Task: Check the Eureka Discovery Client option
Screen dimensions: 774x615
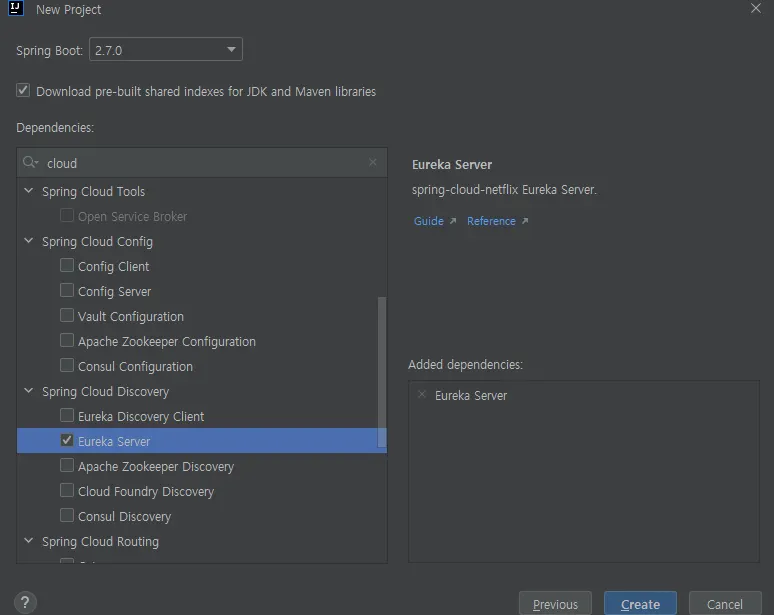Action: [x=67, y=416]
